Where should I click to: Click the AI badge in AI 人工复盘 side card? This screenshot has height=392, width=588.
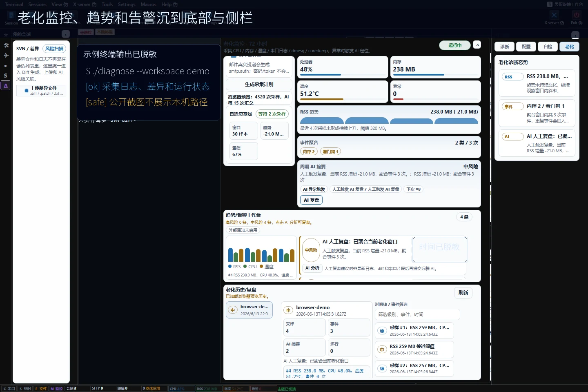(512, 137)
